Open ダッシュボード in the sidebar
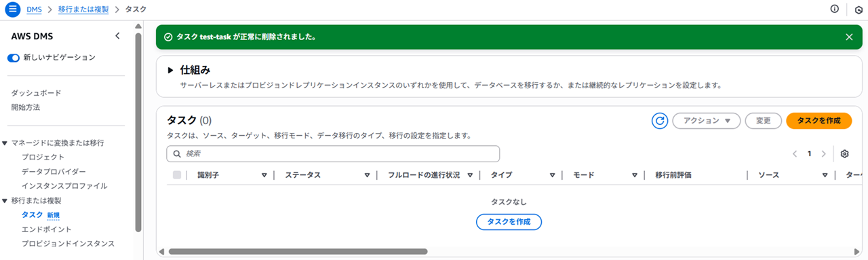868x260 pixels. (x=36, y=93)
